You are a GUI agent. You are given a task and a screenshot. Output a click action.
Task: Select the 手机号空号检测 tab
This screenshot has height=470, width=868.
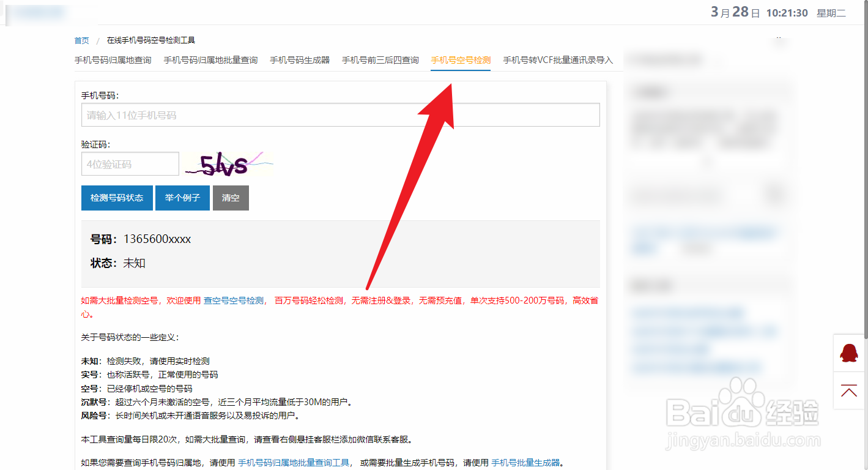point(461,60)
